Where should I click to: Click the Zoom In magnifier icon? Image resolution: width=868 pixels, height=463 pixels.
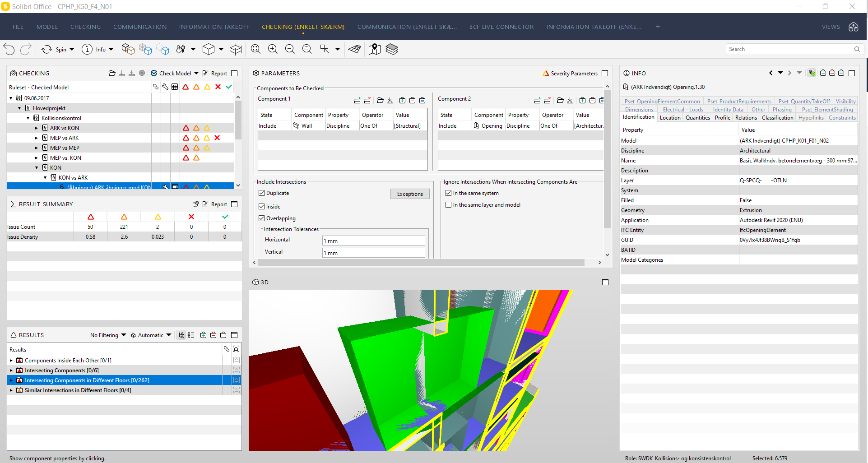273,49
